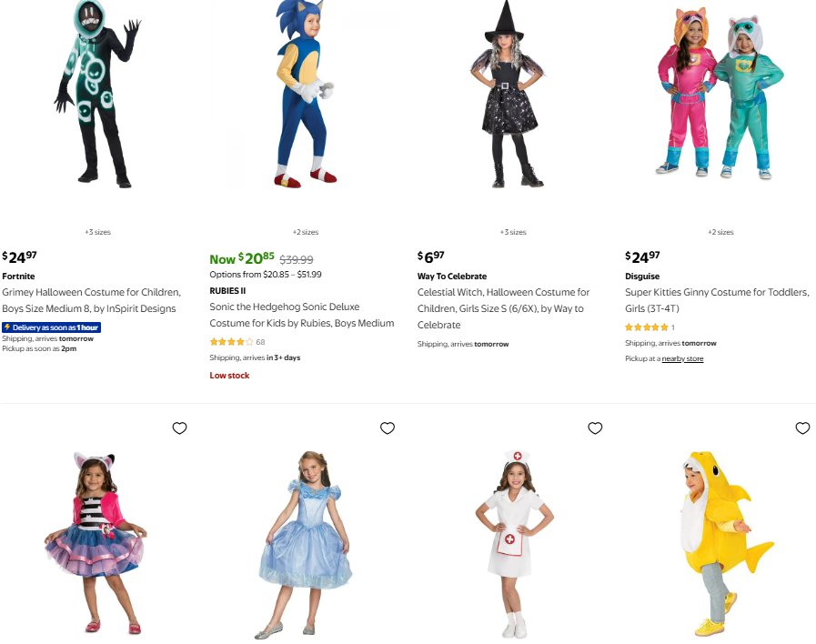Image resolution: width=816 pixels, height=644 pixels.
Task: Click heart icon on blue princess dress
Action: coord(388,428)
